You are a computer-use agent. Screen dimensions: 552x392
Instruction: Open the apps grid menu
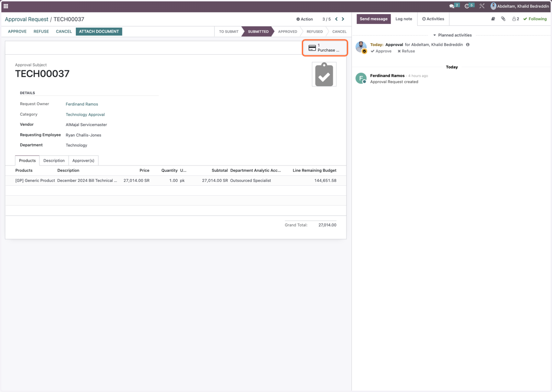[6, 6]
